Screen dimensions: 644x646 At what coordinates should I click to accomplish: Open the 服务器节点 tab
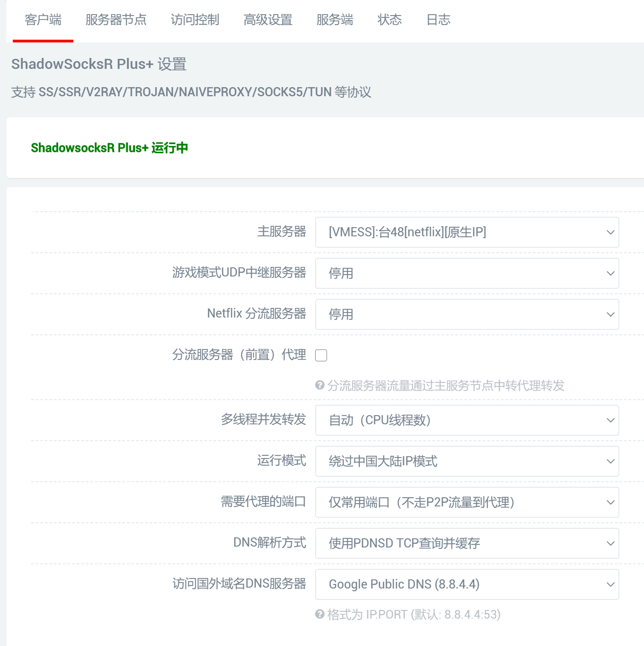[116, 20]
